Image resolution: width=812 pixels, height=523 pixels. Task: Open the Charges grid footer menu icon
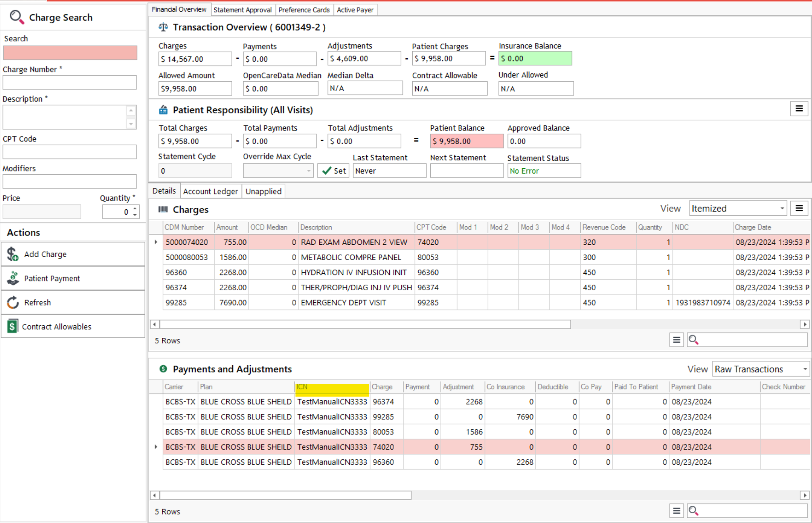676,340
